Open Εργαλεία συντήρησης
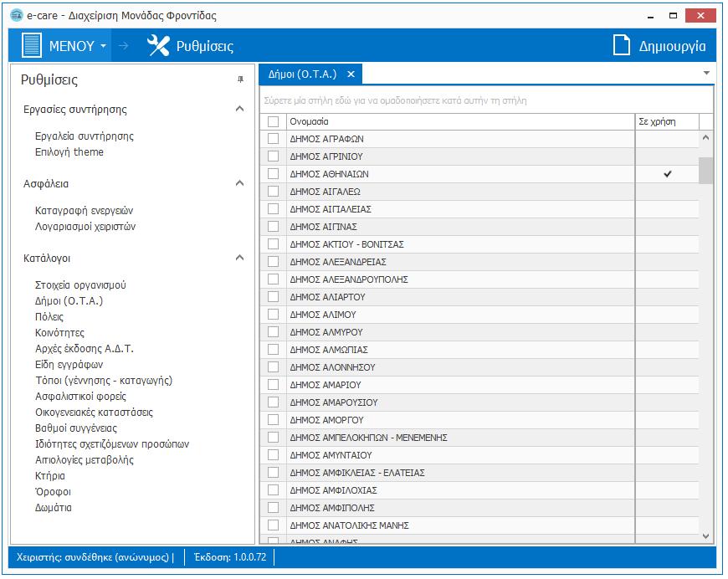Screen dimensions: 728x579 [x=85, y=136]
